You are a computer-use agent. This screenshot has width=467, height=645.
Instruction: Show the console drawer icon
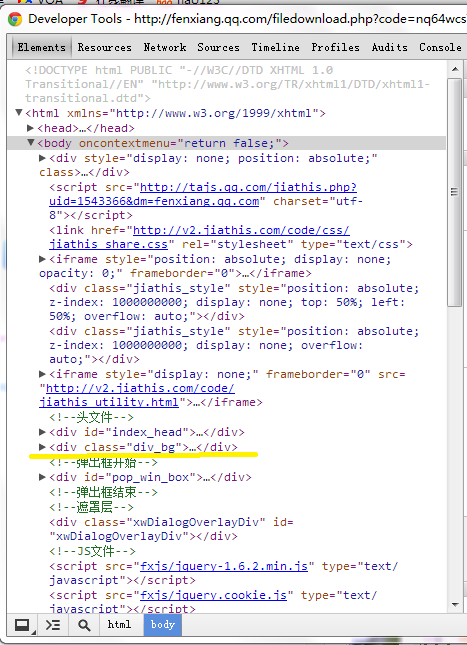click(x=53, y=625)
